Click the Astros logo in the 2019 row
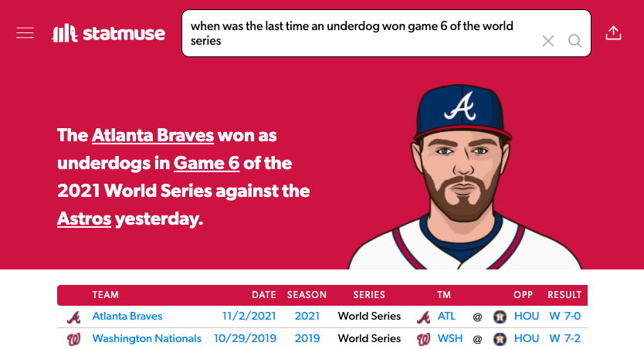 pyautogui.click(x=500, y=339)
